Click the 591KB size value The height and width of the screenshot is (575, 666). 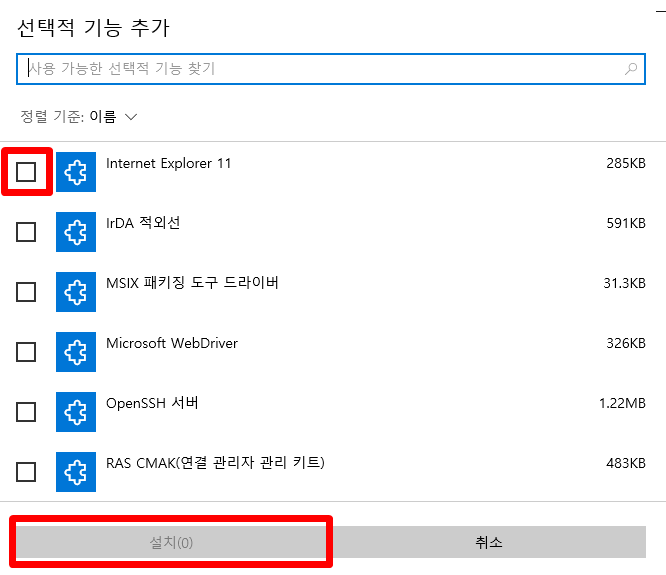626,223
